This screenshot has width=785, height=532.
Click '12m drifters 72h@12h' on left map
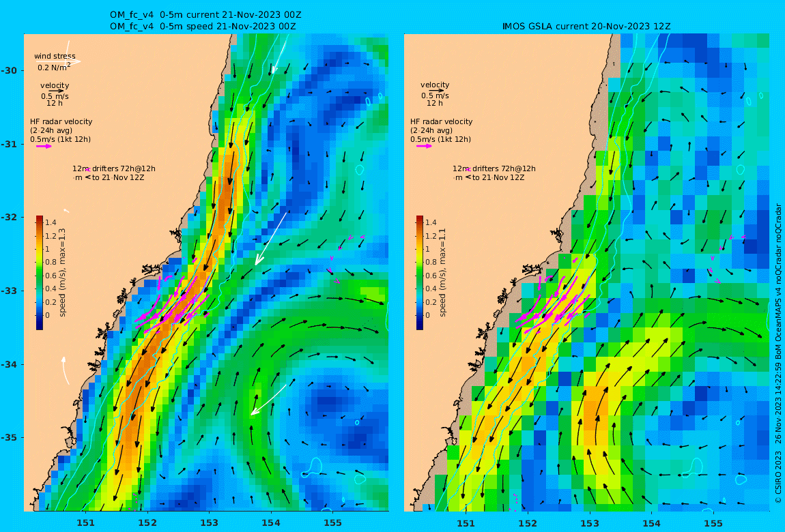[x=114, y=168]
